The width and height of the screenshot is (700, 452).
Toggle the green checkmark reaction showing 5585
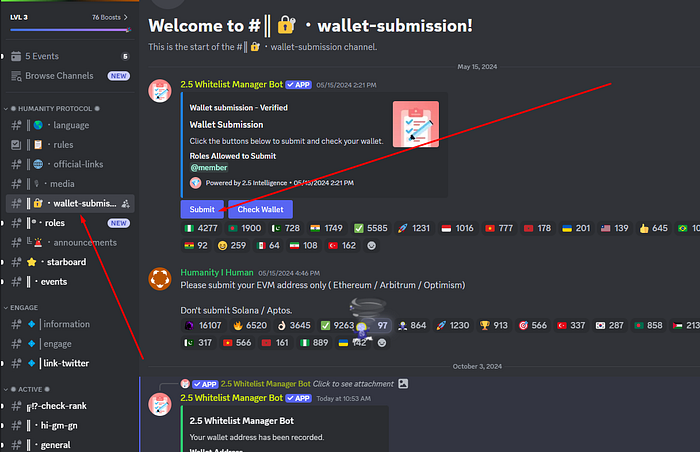point(371,228)
